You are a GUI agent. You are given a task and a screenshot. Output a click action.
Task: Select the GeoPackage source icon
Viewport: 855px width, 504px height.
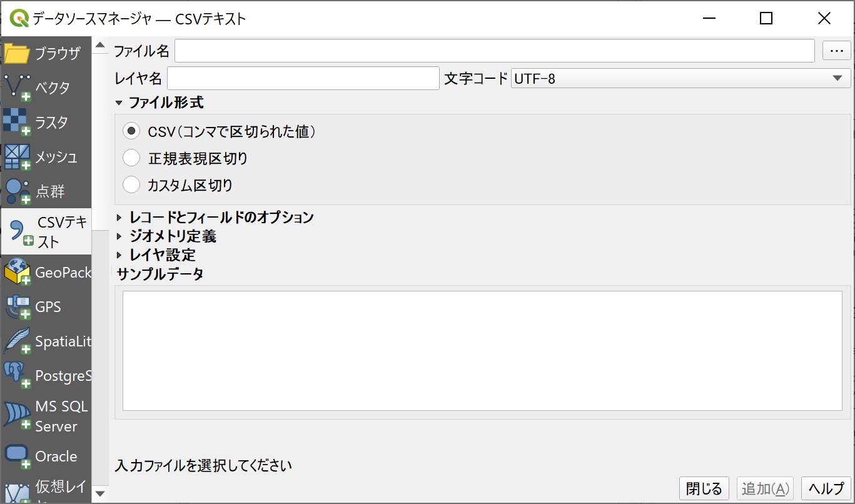coord(18,273)
